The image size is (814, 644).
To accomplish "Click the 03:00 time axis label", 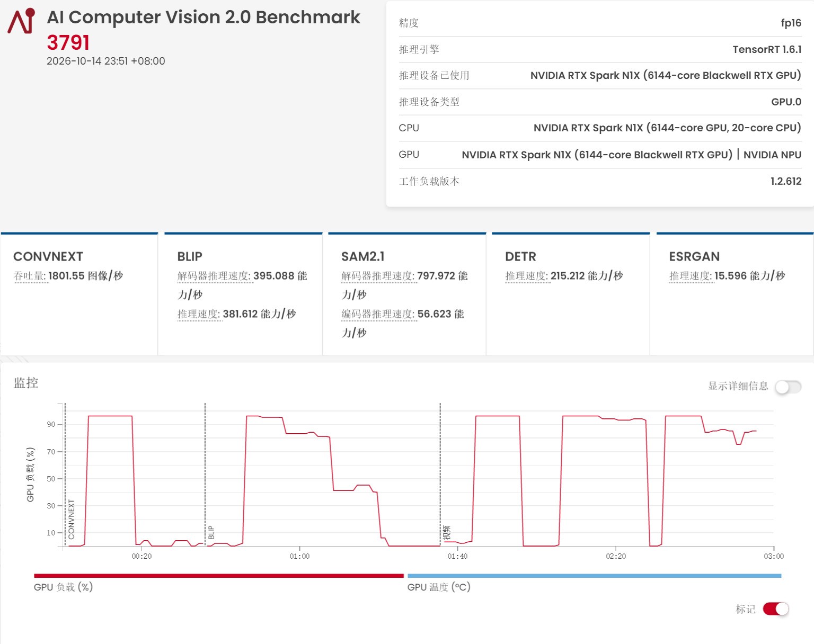I will [x=774, y=556].
